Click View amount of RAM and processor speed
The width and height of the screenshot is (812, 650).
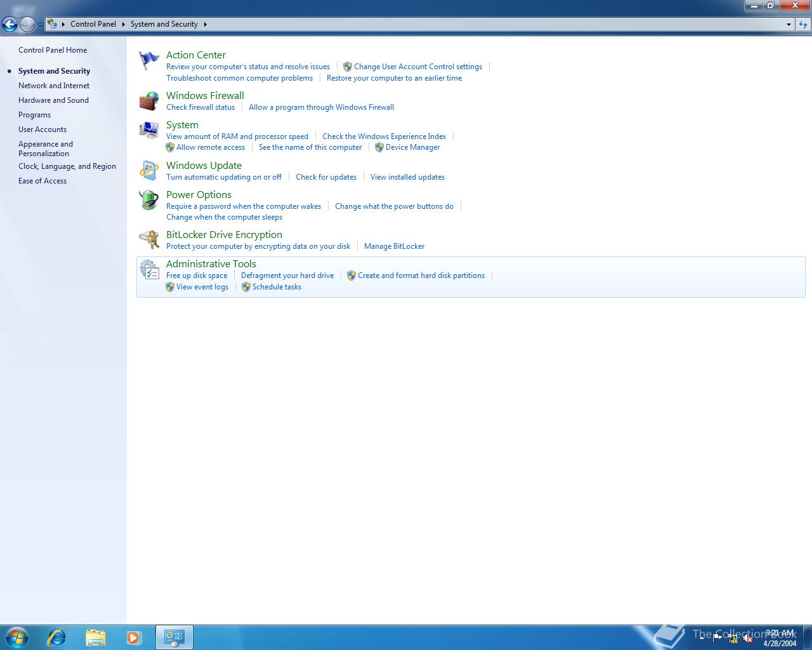click(237, 136)
